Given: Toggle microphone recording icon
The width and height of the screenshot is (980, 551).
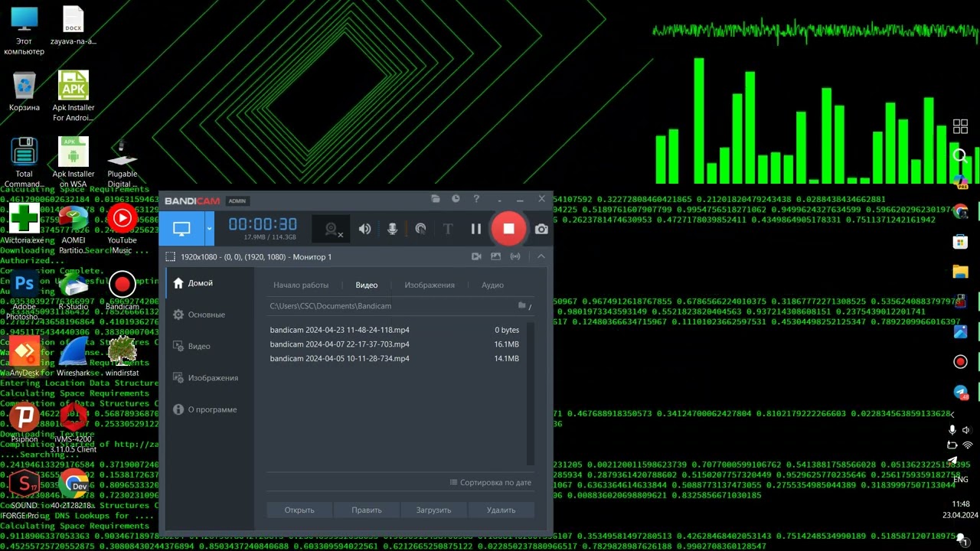Looking at the screenshot, I should [392, 229].
